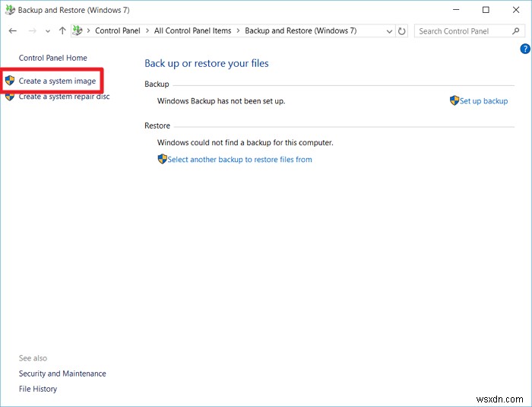Click the Set up backup shield icon
Viewport: 532px width, 407px height.
pos(454,100)
